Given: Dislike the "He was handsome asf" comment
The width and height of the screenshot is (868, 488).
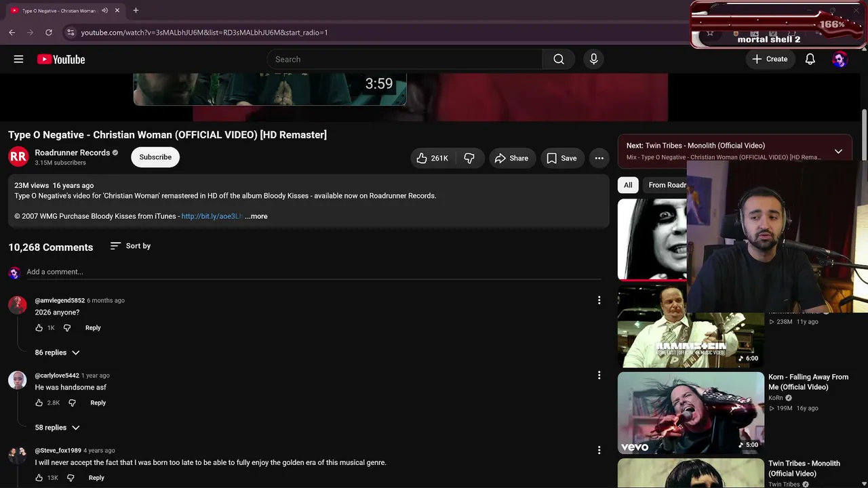Looking at the screenshot, I should (x=73, y=403).
